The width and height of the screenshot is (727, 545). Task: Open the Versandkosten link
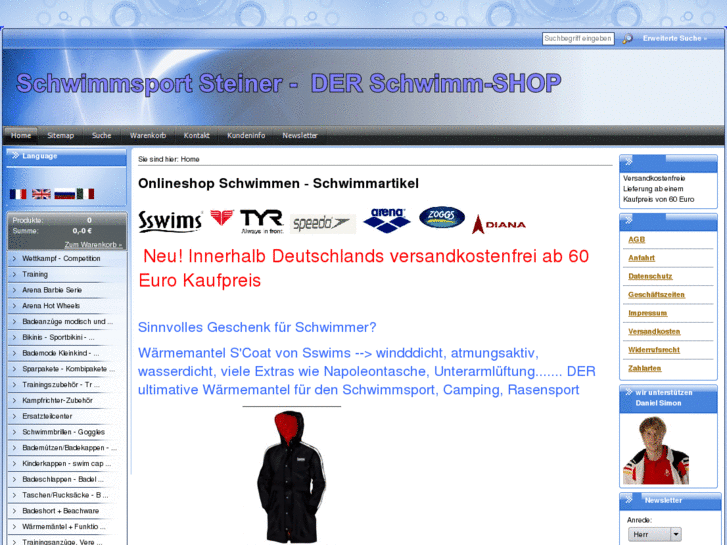tap(654, 331)
